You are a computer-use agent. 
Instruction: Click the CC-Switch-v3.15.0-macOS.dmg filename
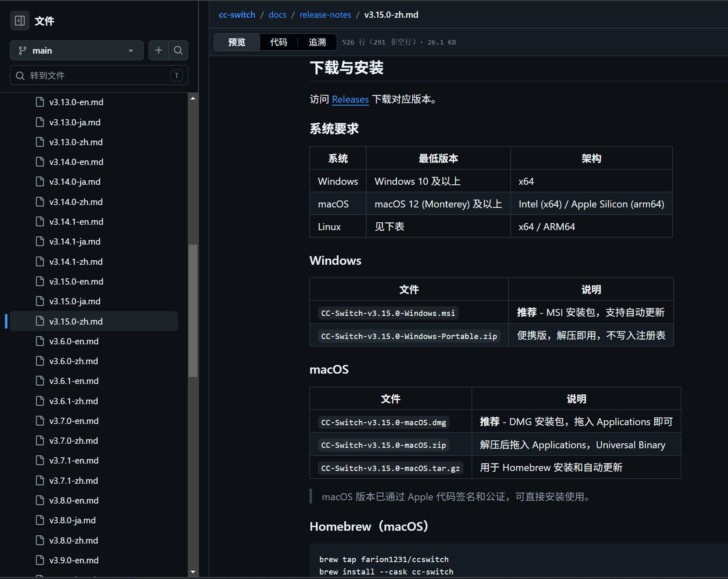[383, 422]
